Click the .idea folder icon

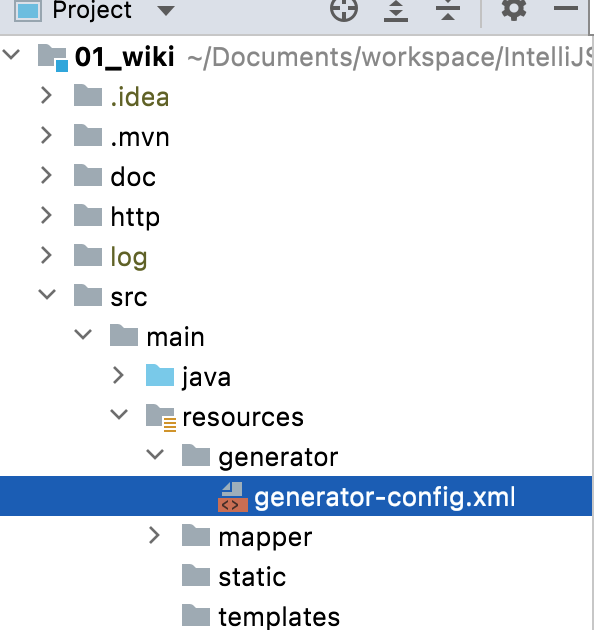[x=88, y=95]
